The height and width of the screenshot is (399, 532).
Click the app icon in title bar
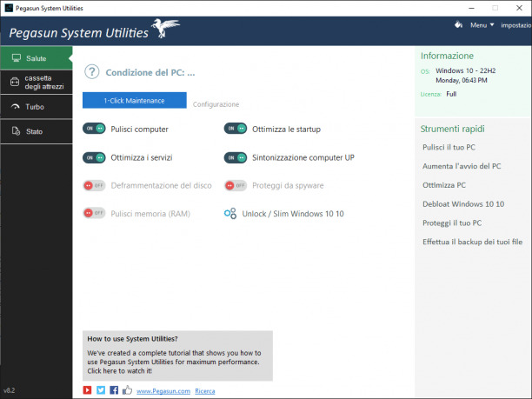(9, 8)
